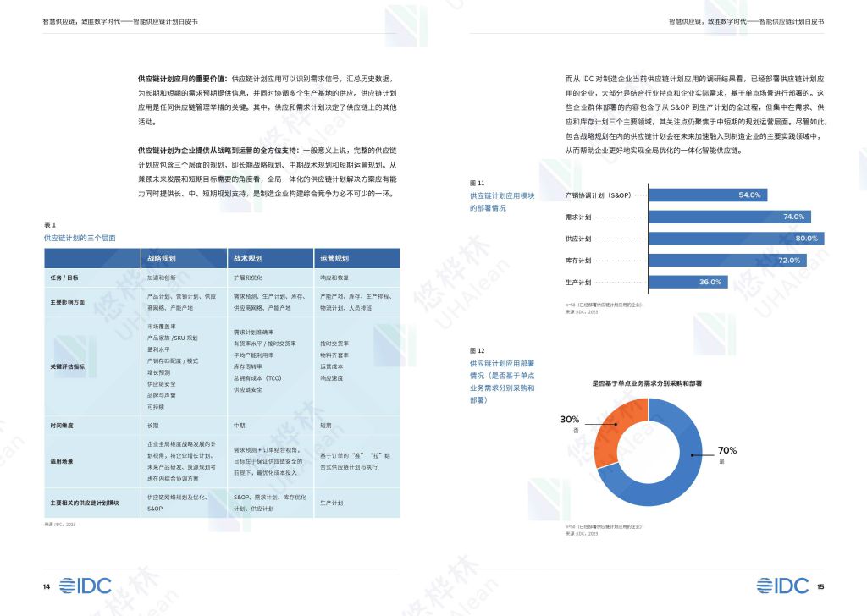
Task: Click the 表 1 table number label
Action: coord(50,225)
